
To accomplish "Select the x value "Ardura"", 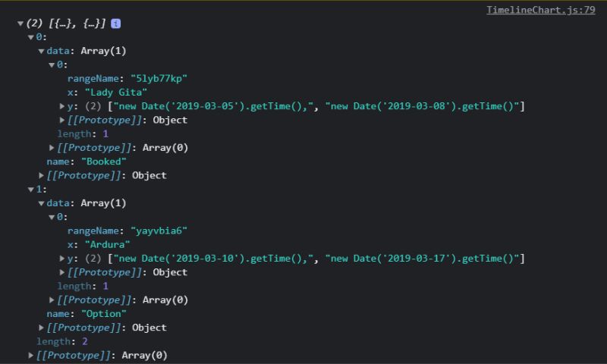I will 107,245.
